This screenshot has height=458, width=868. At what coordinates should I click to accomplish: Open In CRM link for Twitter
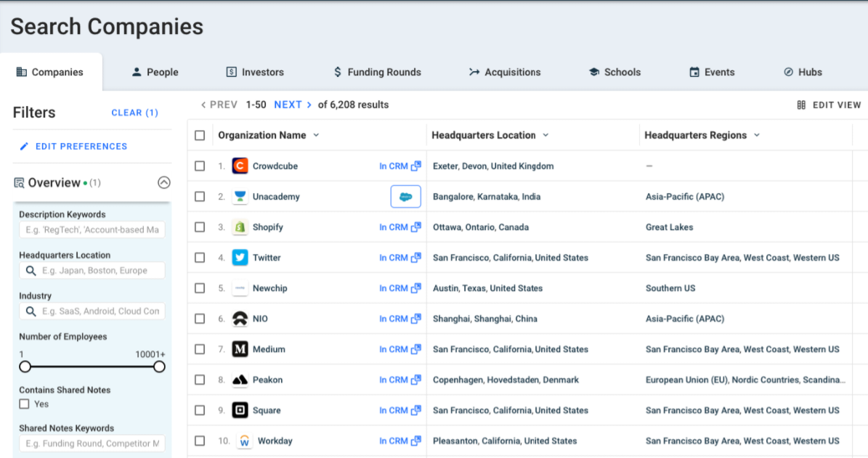tap(400, 258)
